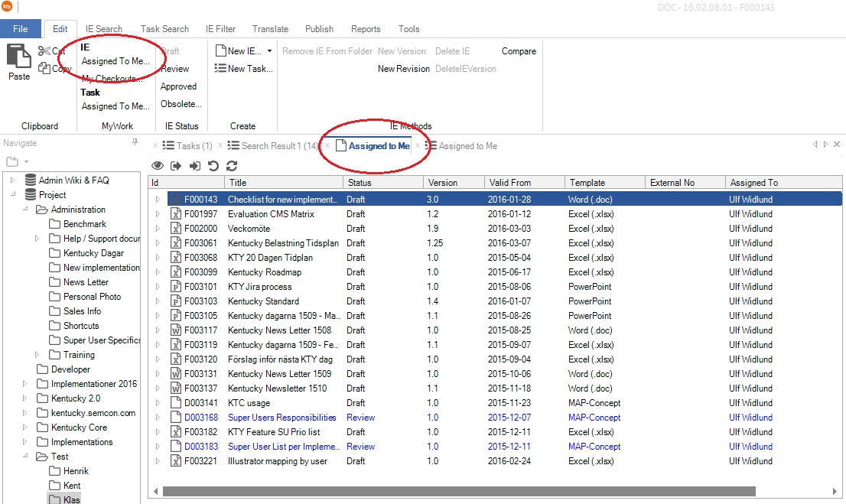Pin the Navigate panel with pushpin icon
The height and width of the screenshot is (504, 846).
pos(135,142)
